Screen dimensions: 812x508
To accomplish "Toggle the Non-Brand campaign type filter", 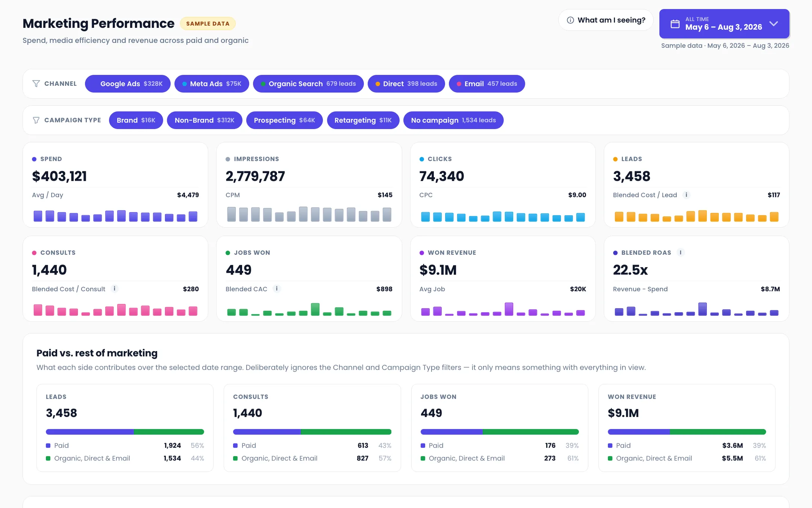I will tap(205, 120).
